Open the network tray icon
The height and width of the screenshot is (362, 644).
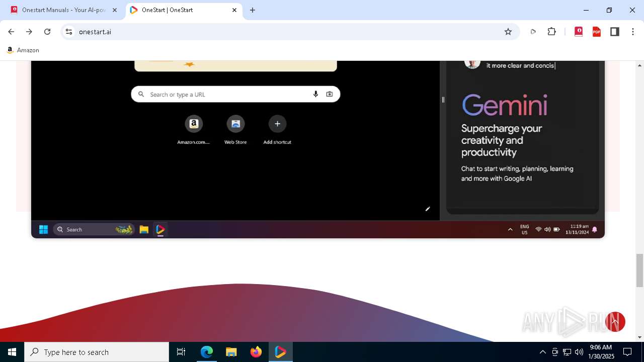[x=567, y=352]
